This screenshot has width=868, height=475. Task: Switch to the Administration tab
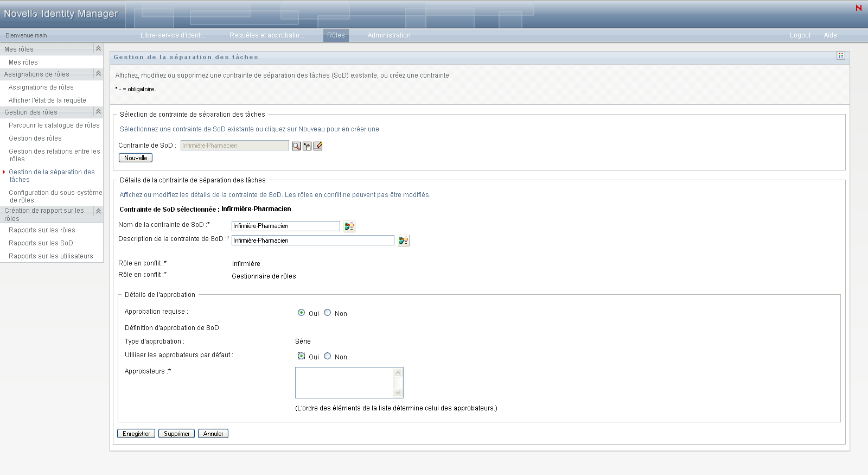(389, 35)
